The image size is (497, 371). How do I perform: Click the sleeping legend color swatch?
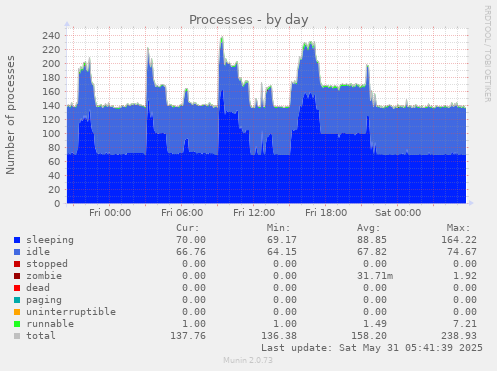pos(17,240)
